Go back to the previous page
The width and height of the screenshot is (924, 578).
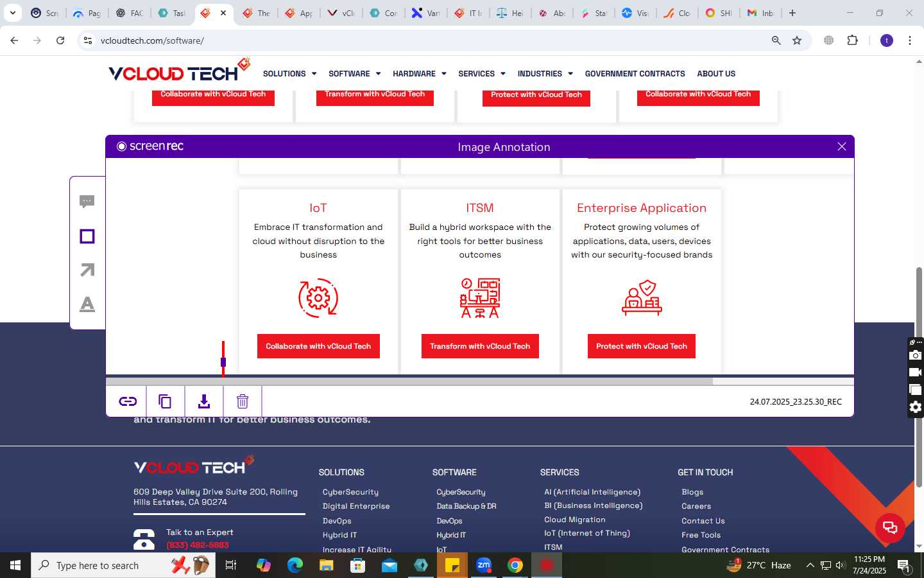14,40
